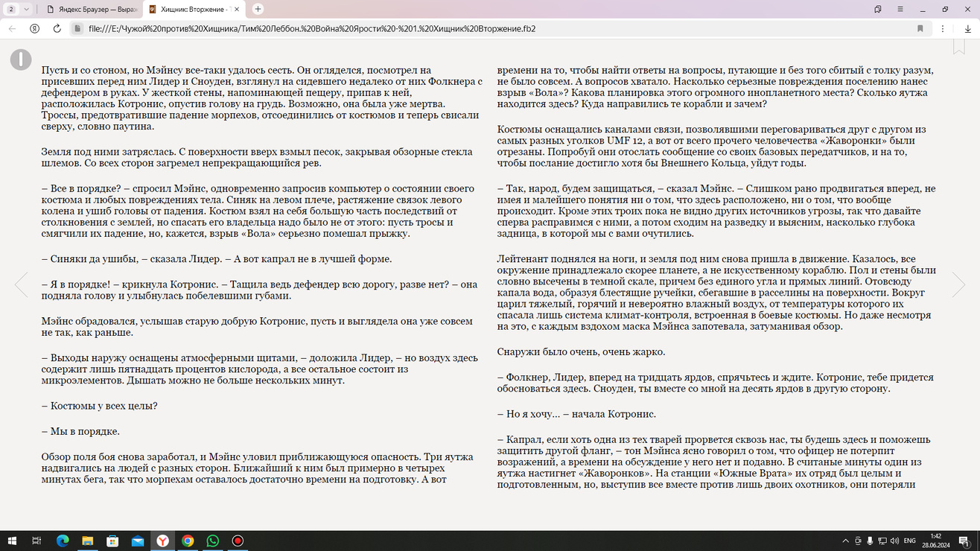This screenshot has width=980, height=551.
Task: Click Yandex Browser taskbar icon
Action: point(162,541)
